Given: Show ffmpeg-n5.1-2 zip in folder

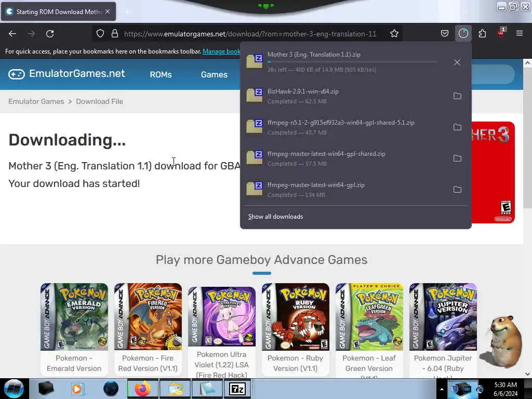Looking at the screenshot, I should 457,127.
